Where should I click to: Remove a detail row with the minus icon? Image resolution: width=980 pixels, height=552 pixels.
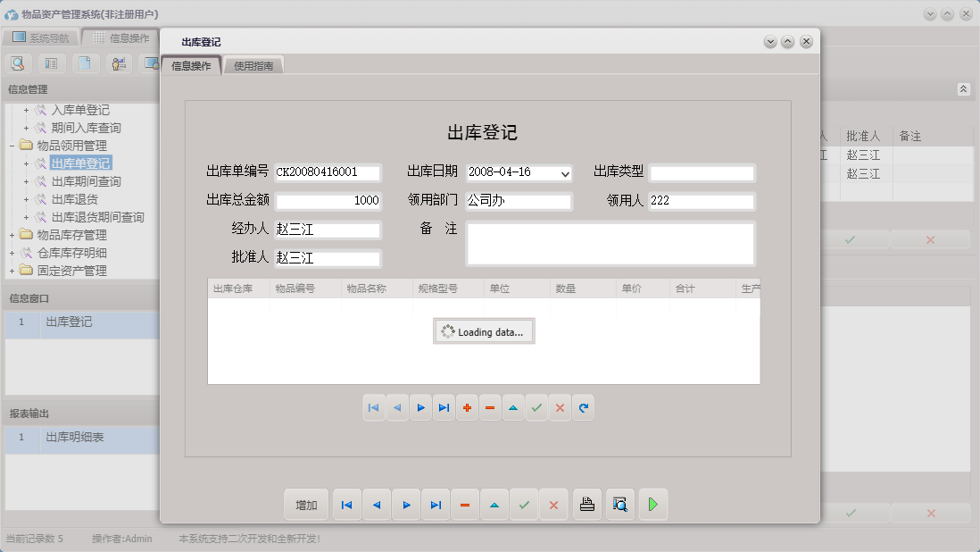pyautogui.click(x=490, y=407)
